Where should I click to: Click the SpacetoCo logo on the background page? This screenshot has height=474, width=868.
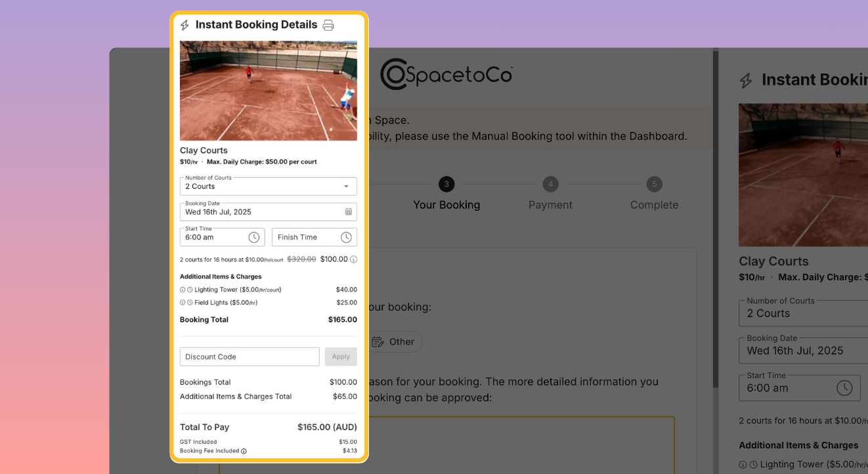pos(446,74)
